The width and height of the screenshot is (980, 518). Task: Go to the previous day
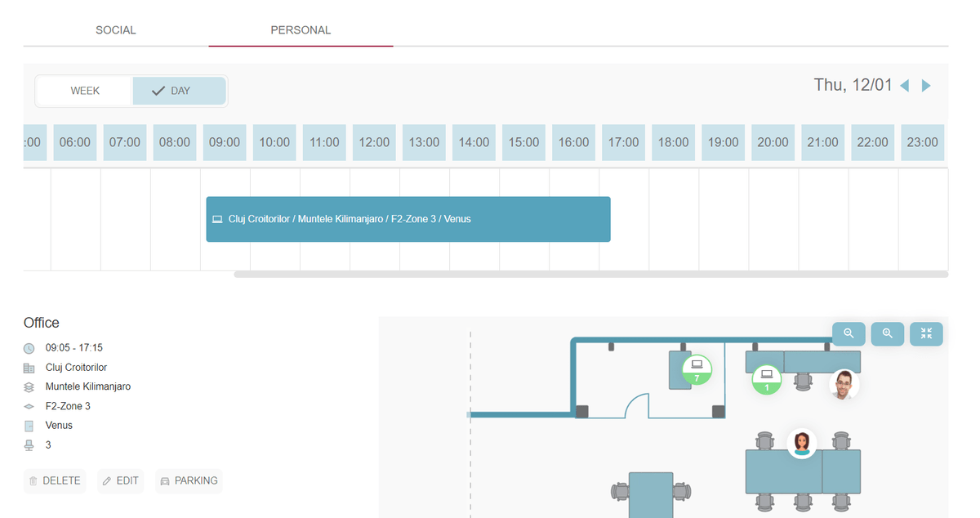904,86
